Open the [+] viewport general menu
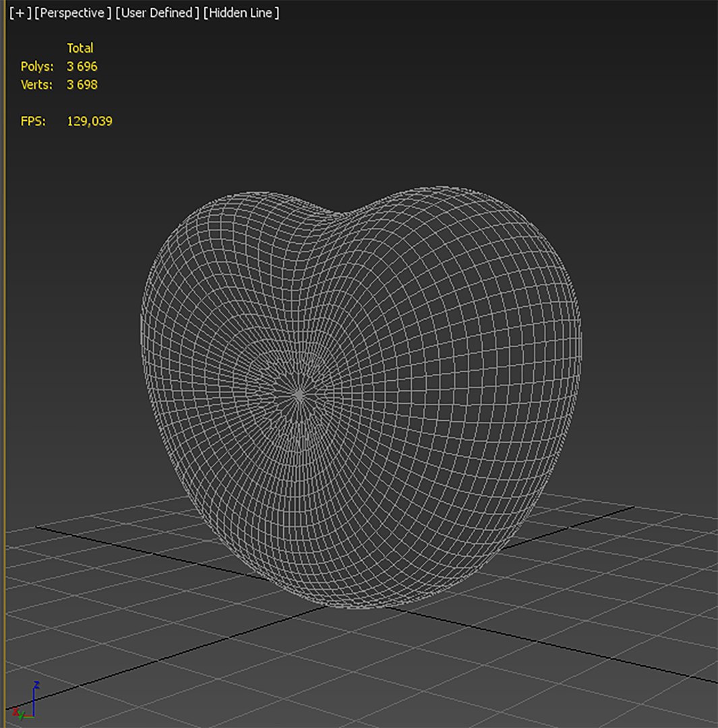Viewport: 718px width, 728px height. 20,13
